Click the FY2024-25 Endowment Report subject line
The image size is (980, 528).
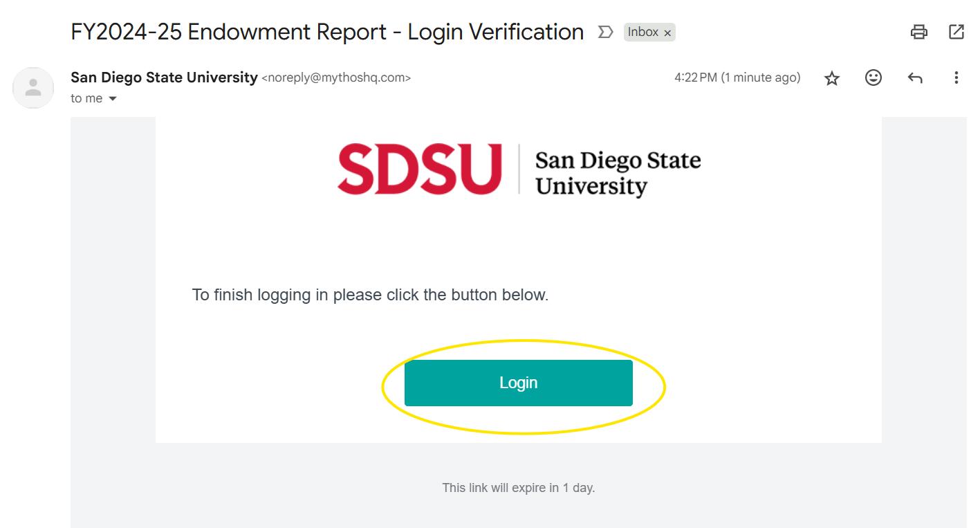coord(327,32)
